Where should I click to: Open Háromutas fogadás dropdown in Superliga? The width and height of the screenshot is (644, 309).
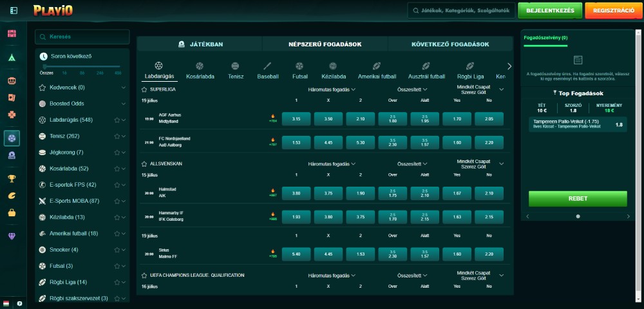(x=332, y=89)
